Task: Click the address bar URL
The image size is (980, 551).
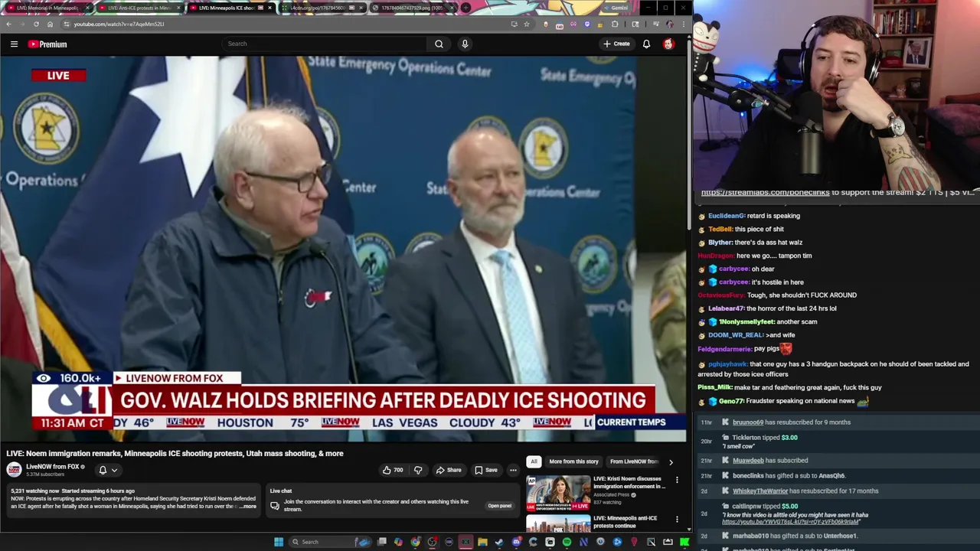Action: 119,24
